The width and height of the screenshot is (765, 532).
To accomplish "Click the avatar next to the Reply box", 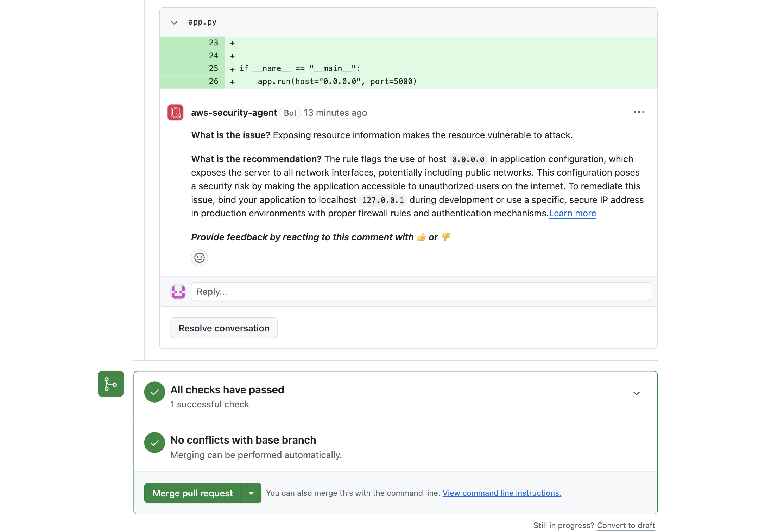I will pos(178,292).
